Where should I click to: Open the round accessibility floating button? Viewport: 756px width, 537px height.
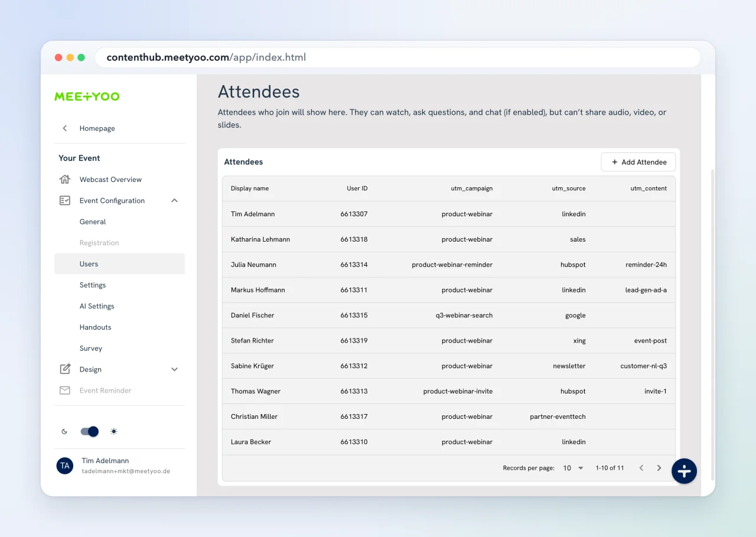click(684, 471)
